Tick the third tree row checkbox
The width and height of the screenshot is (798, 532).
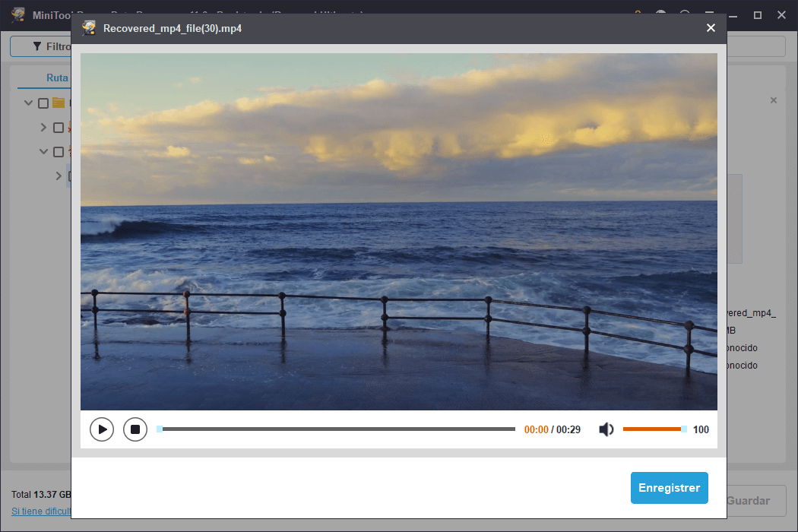point(59,152)
